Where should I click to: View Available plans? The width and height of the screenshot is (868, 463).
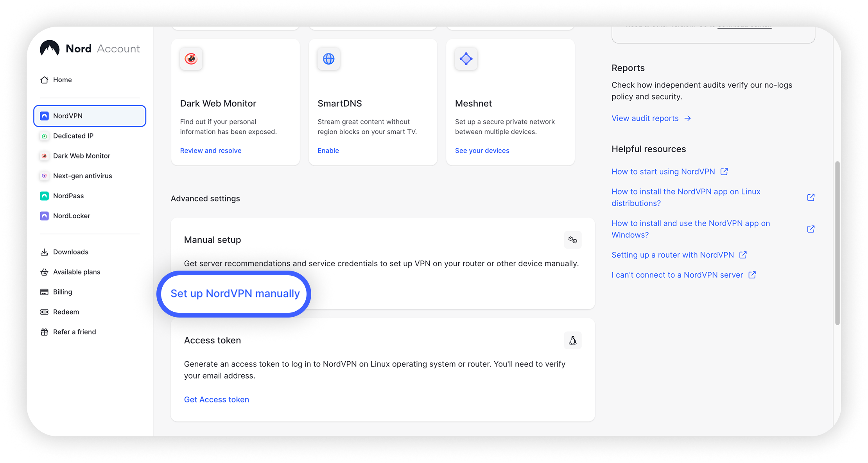[70, 272]
